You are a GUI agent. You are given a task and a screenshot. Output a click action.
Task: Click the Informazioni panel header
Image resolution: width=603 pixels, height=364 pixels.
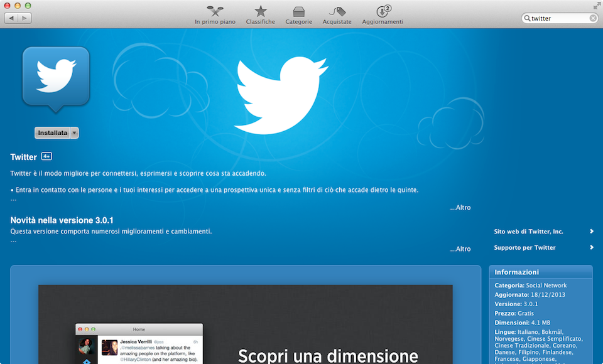point(540,272)
